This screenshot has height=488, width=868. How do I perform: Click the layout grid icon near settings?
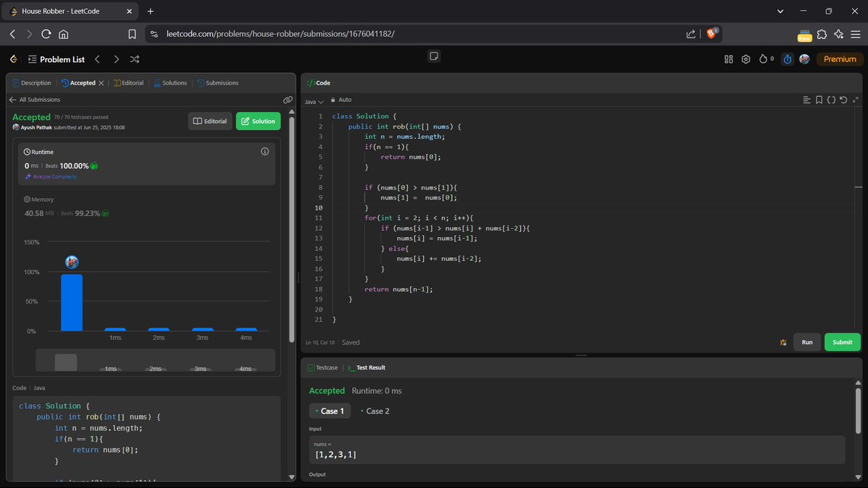pyautogui.click(x=728, y=59)
